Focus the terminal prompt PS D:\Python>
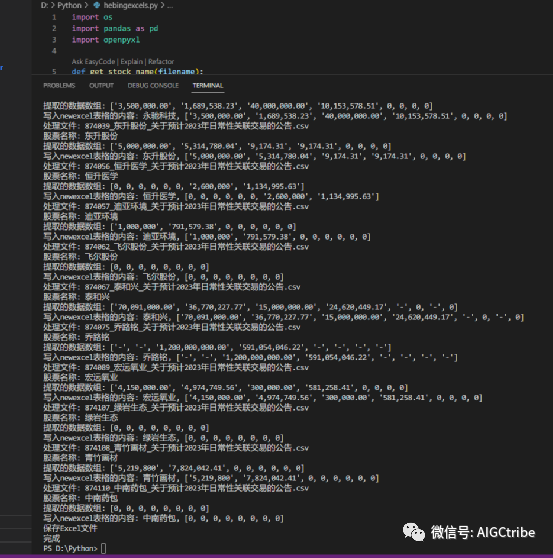This screenshot has width=553, height=558. tap(70, 548)
